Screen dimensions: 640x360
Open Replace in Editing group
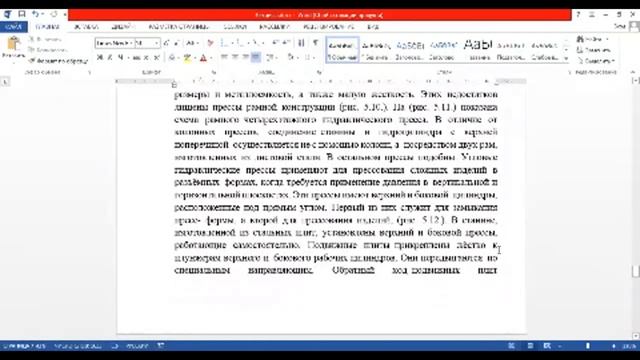(x=594, y=50)
